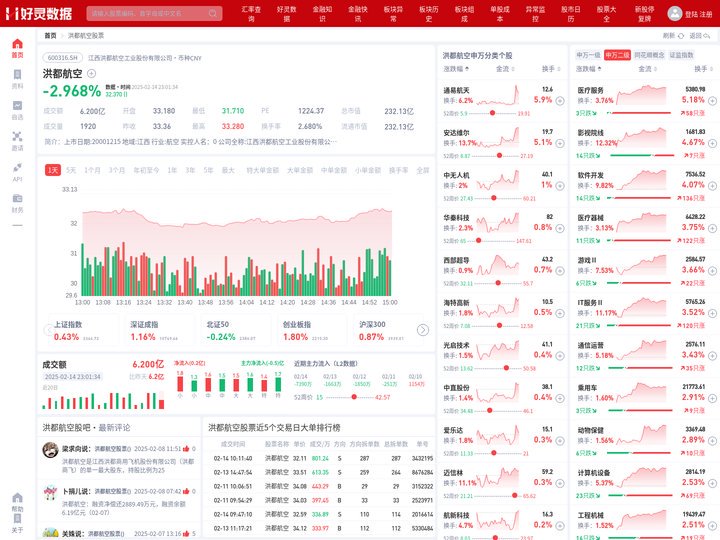Add 中无人机 using its plus icon
This screenshot has height=540, width=720.
pyautogui.click(x=560, y=186)
